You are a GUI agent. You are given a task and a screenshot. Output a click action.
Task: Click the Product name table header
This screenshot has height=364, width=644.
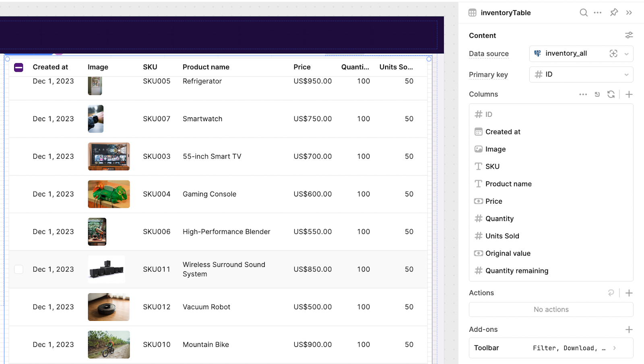206,67
